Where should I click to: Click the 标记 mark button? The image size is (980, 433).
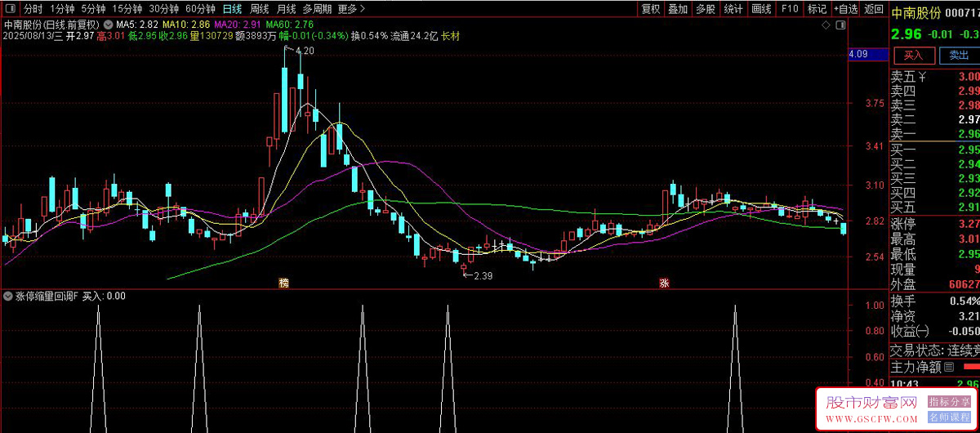[x=817, y=9]
